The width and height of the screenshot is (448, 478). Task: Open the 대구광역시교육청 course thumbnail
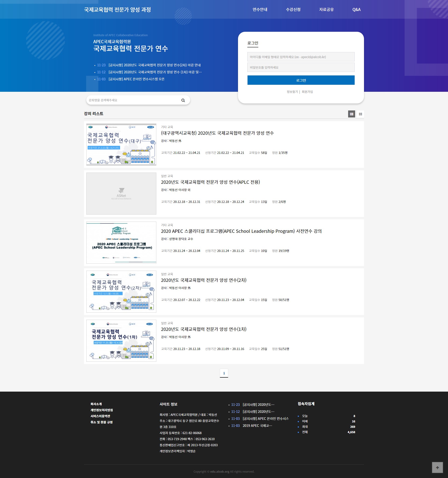pos(121,145)
